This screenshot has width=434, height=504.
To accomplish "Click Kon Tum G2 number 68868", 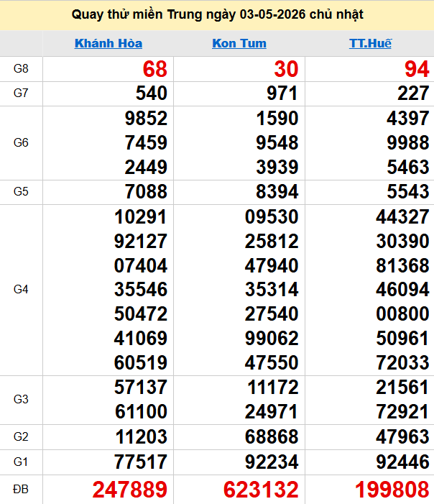I will (272, 437).
